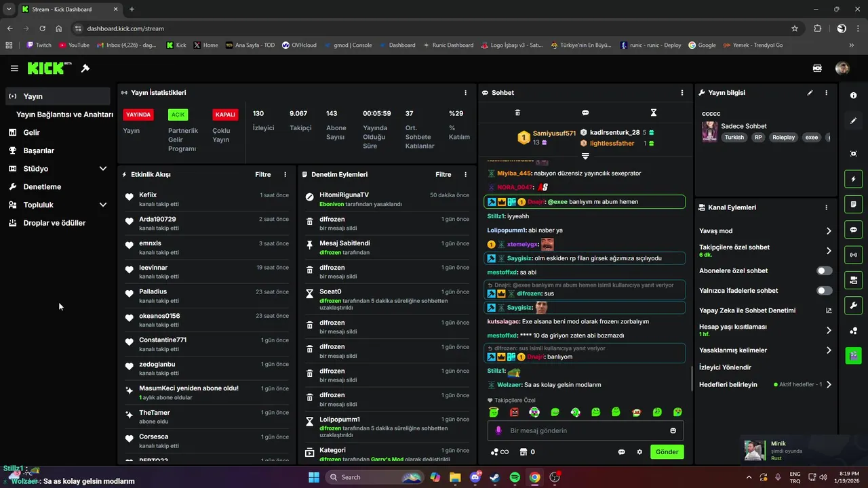This screenshot has height=488, width=868.
Task: Open the hamburger navigation menu
Action: tap(14, 68)
